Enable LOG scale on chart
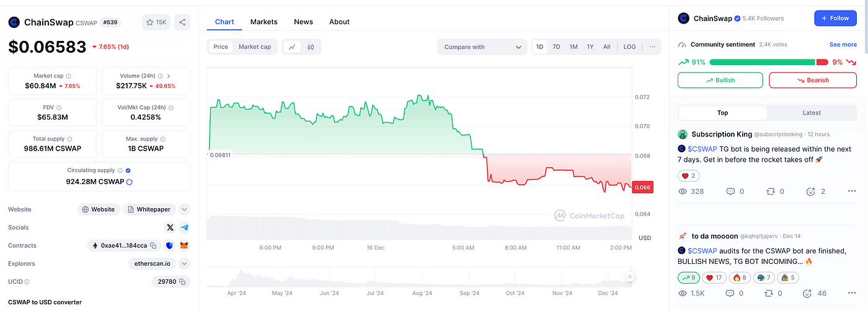868x311 pixels. [x=629, y=46]
